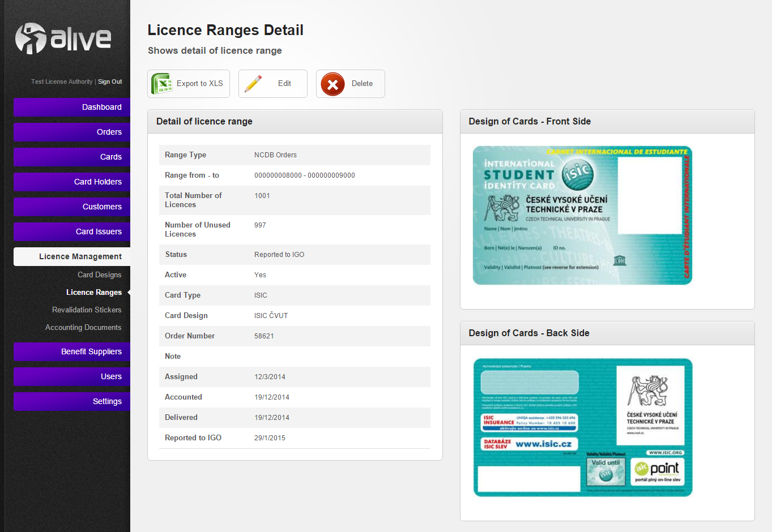View the card front side image

(582, 215)
